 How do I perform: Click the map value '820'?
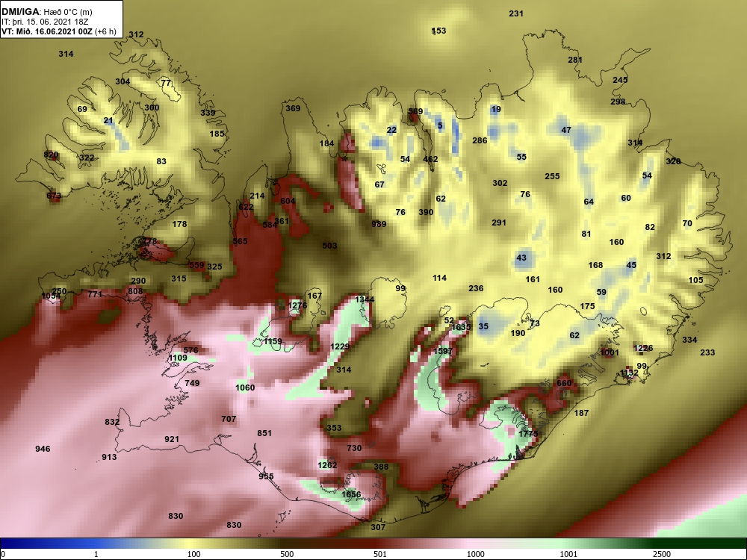coord(51,155)
